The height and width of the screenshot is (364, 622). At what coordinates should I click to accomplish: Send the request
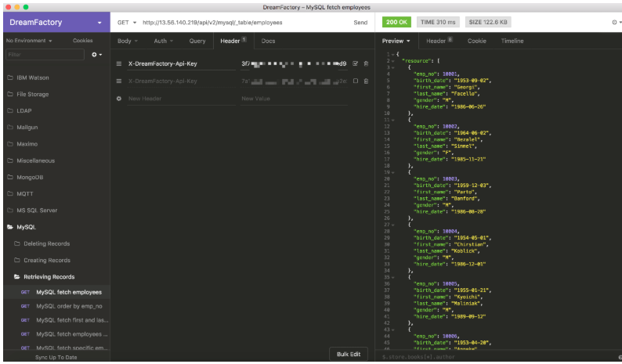coord(360,23)
